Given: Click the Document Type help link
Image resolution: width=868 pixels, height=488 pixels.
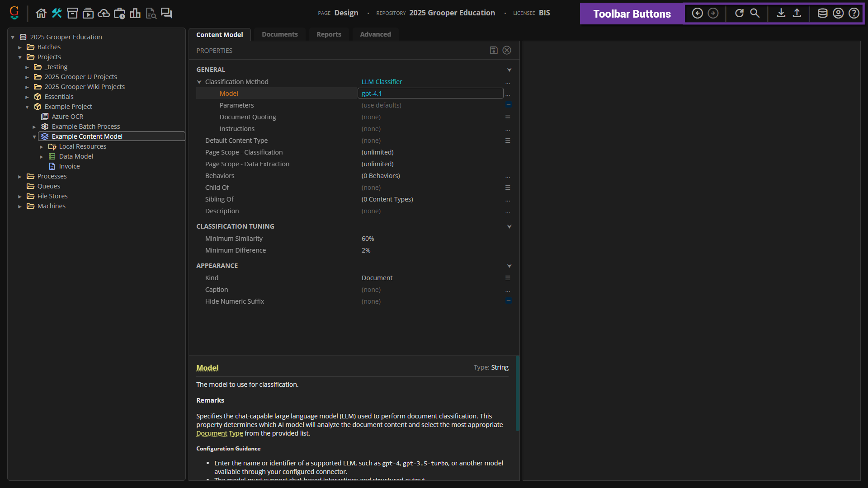Looking at the screenshot, I should [x=219, y=433].
